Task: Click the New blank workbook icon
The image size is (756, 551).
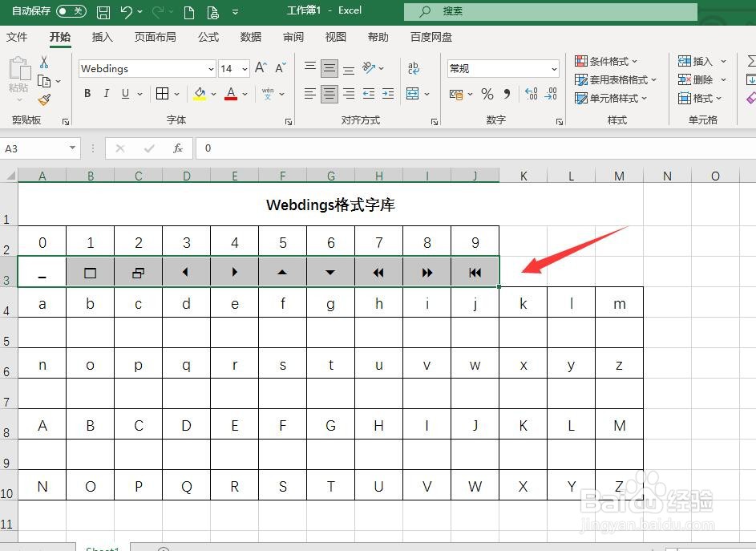Action: [189, 12]
